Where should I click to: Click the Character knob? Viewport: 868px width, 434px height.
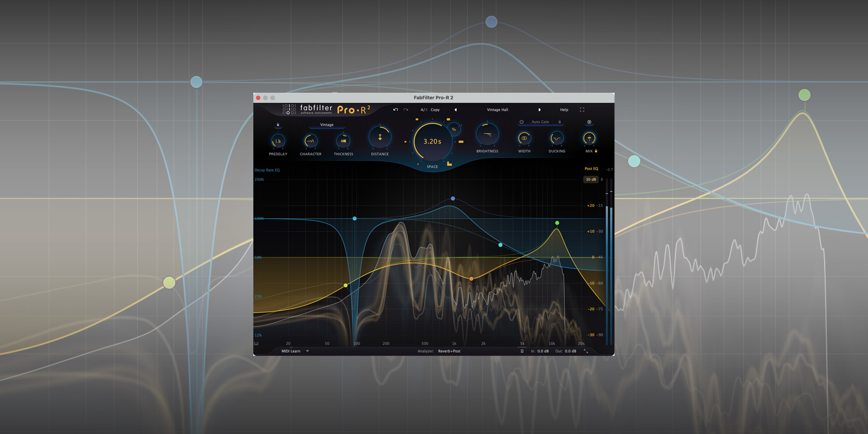click(310, 141)
